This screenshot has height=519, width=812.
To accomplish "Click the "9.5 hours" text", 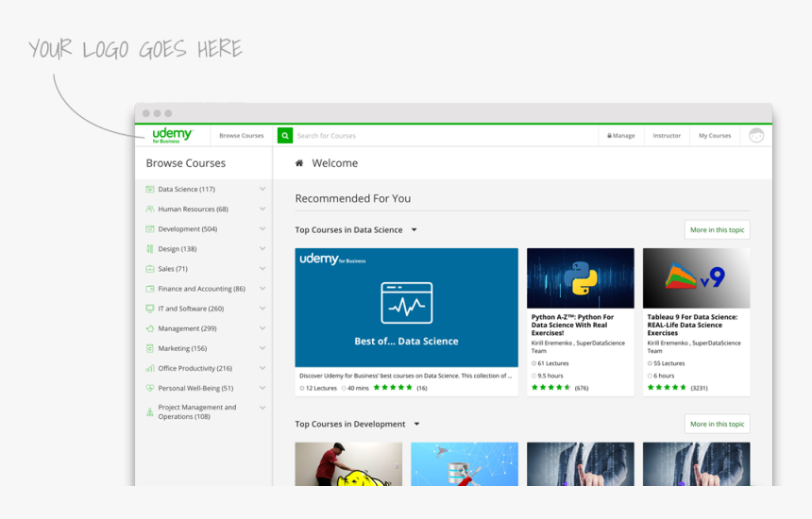I will [550, 376].
